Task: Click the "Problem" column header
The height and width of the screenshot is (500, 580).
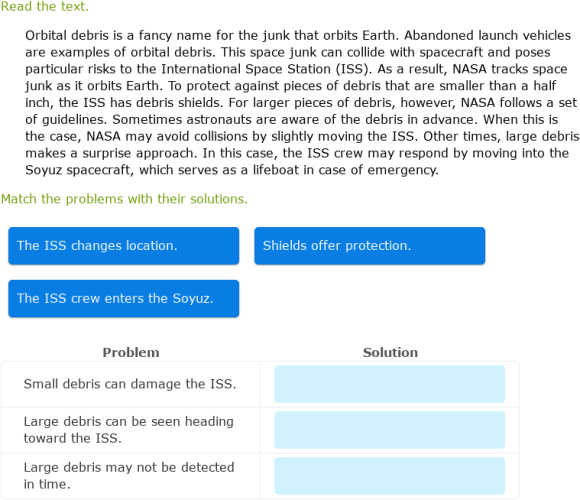Action: (131, 352)
